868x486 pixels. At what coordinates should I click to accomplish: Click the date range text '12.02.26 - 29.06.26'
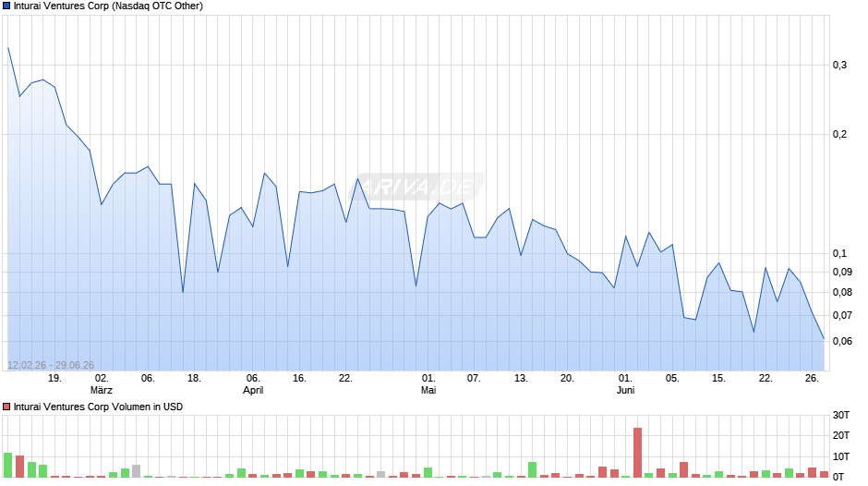click(51, 365)
